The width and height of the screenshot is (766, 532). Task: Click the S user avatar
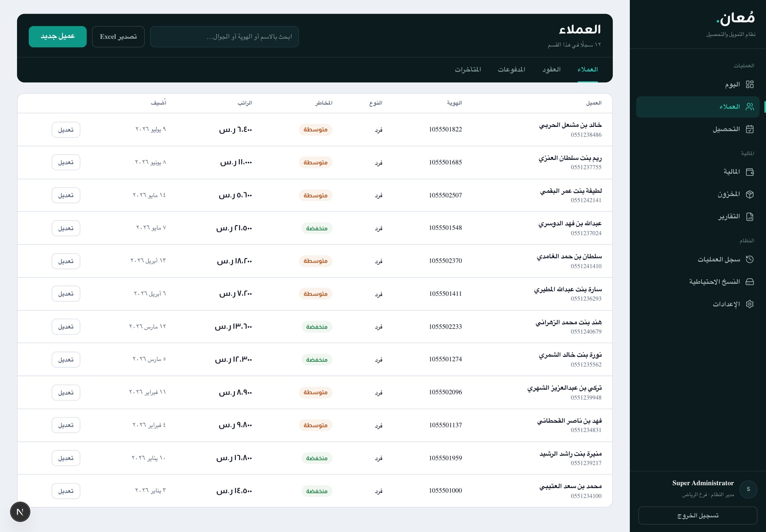pyautogui.click(x=748, y=489)
